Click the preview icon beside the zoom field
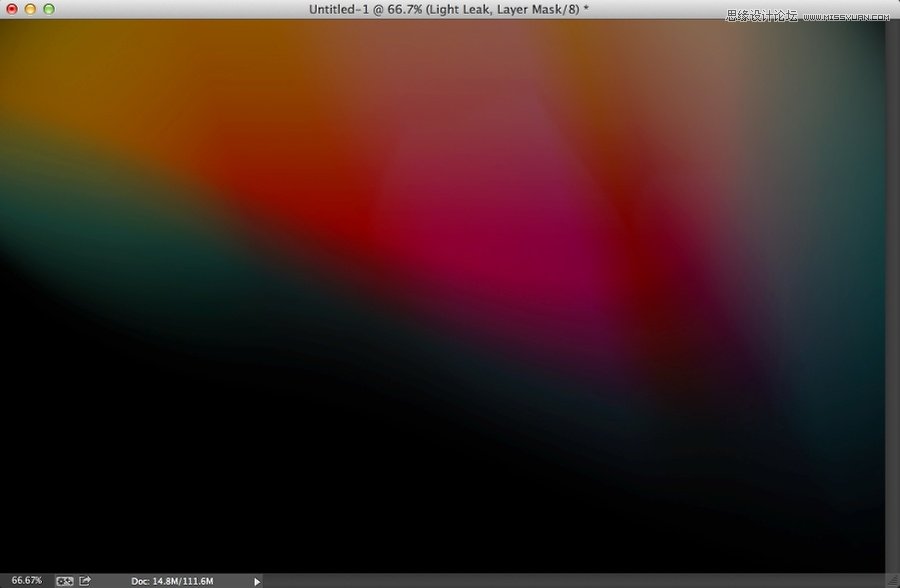 64,581
